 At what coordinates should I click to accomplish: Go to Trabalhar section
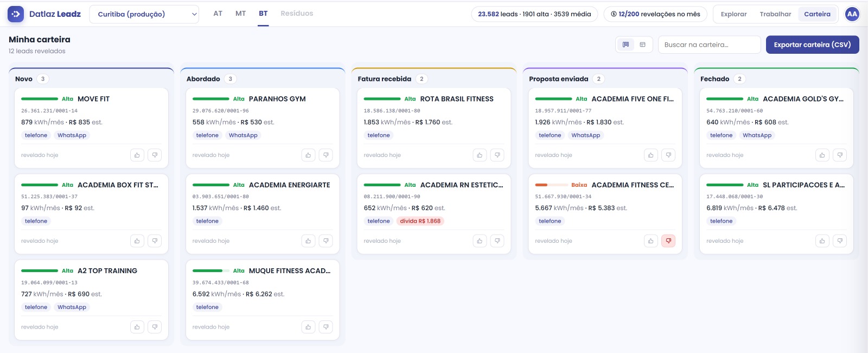point(775,14)
